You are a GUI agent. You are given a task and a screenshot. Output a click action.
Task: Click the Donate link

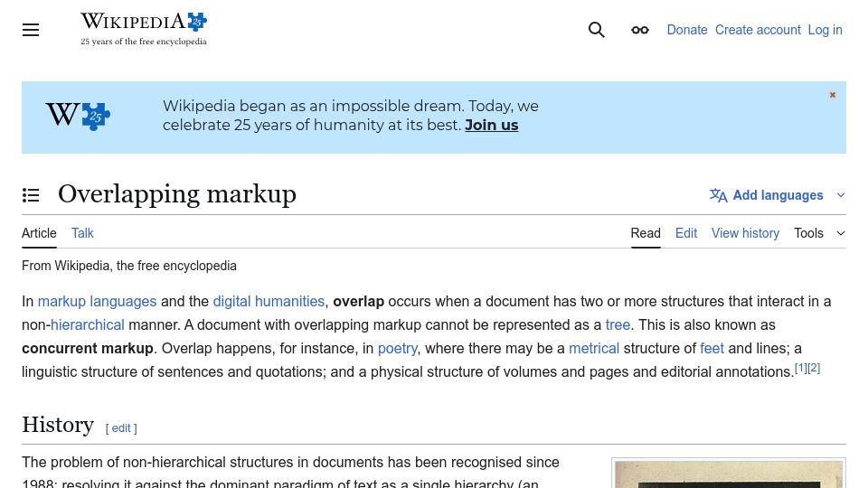point(687,30)
